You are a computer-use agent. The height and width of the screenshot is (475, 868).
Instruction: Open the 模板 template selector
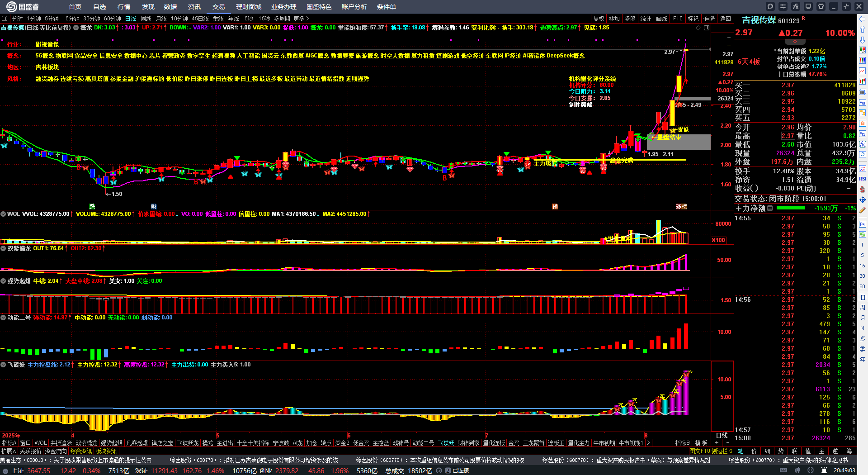pyautogui.click(x=701, y=443)
